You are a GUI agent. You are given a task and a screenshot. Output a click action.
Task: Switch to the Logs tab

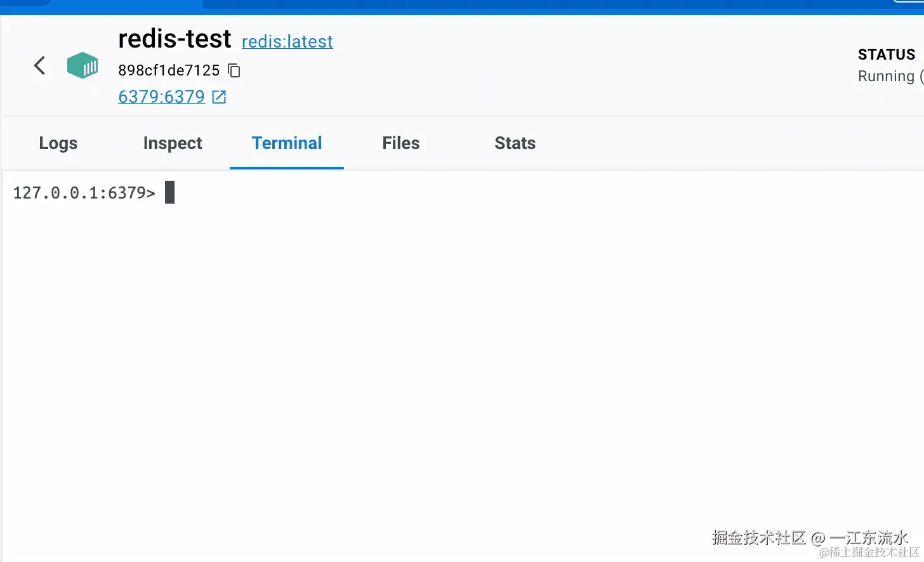[58, 143]
